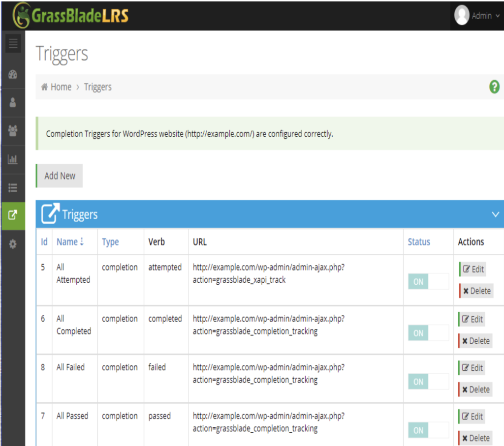
Task: Sort table by Type column
Action: pyautogui.click(x=110, y=242)
